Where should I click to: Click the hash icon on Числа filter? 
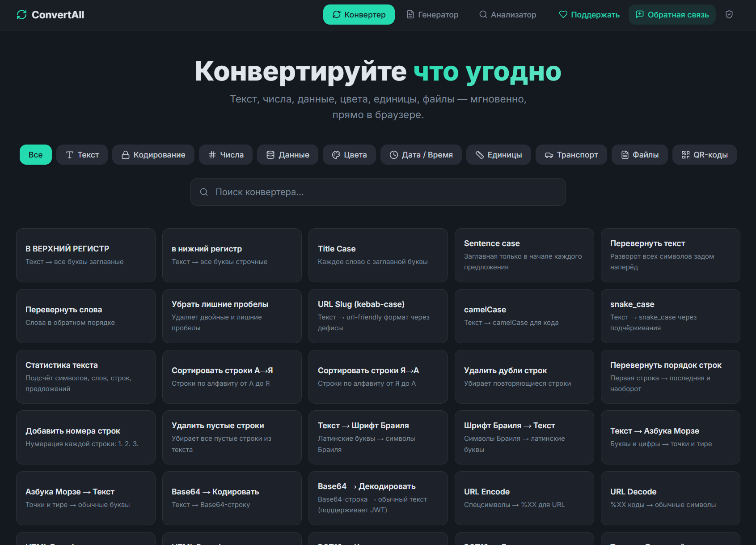[212, 155]
